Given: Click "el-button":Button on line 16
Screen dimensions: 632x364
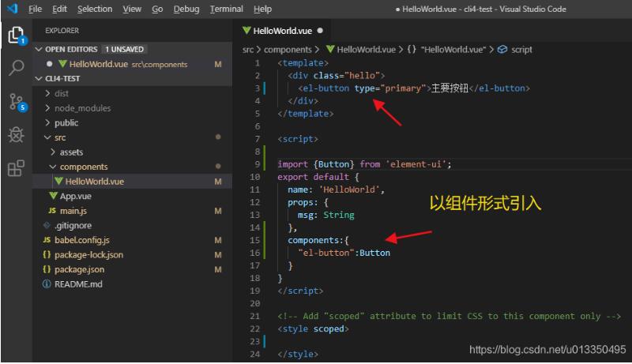Looking at the screenshot, I should [x=344, y=253].
